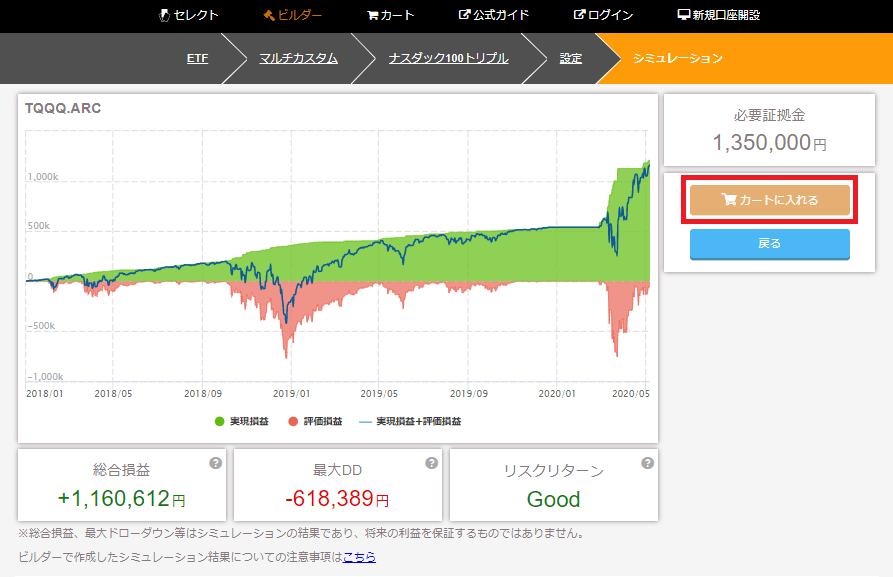Open the カート menu item

[390, 15]
